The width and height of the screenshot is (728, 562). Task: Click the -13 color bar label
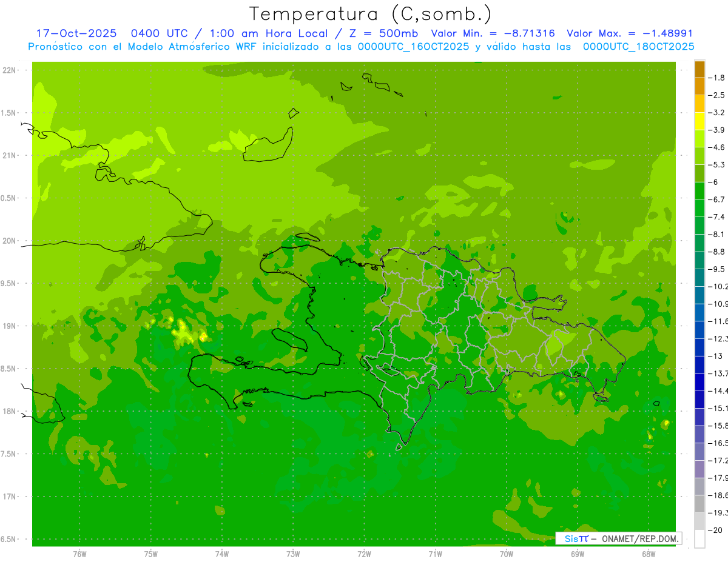(x=715, y=356)
